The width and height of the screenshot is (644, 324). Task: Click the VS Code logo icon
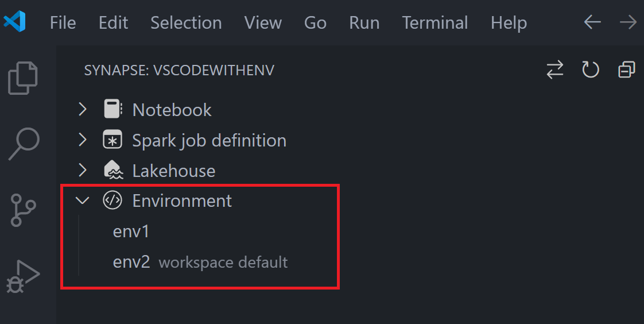pos(15,22)
